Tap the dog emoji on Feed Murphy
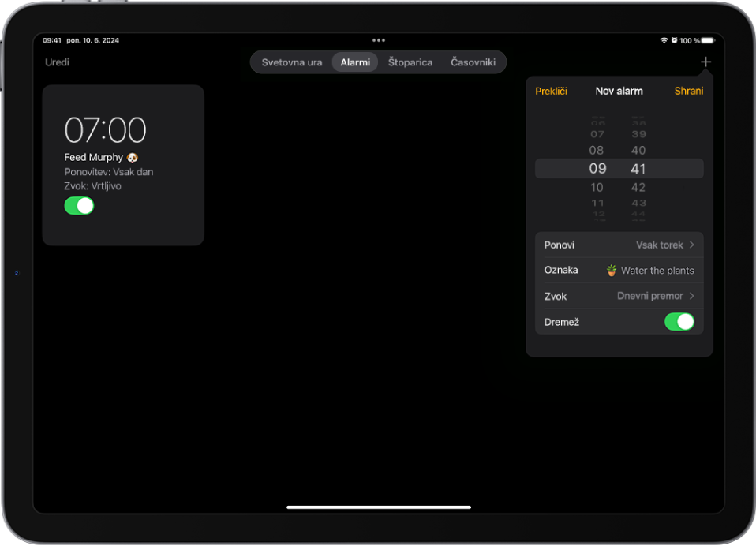 click(x=132, y=158)
